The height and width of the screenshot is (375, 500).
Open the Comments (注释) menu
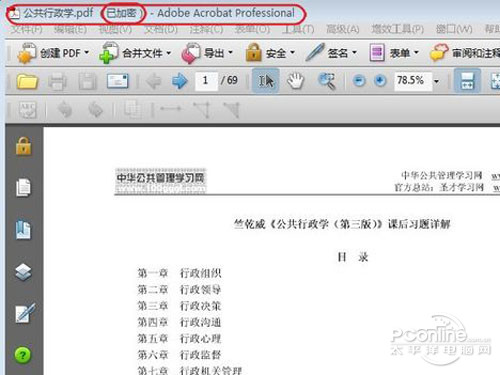(x=206, y=29)
